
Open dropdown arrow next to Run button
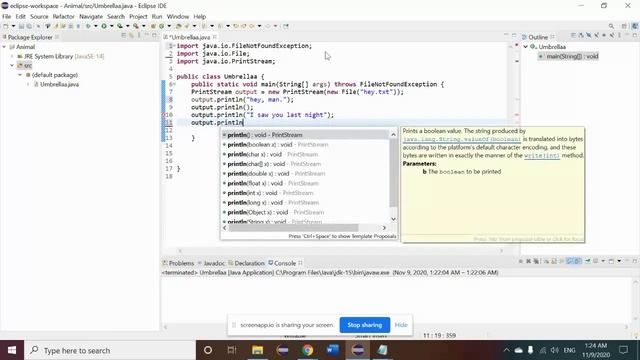[111, 26]
